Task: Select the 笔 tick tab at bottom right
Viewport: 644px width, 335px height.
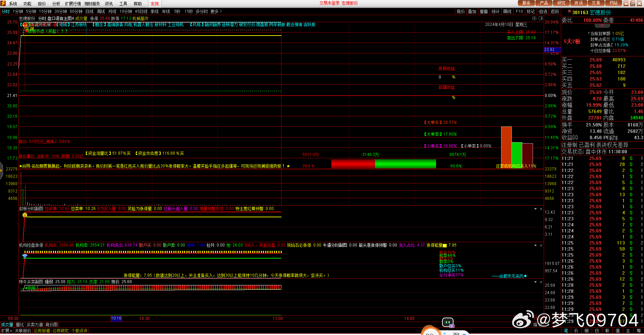Action: point(566,331)
